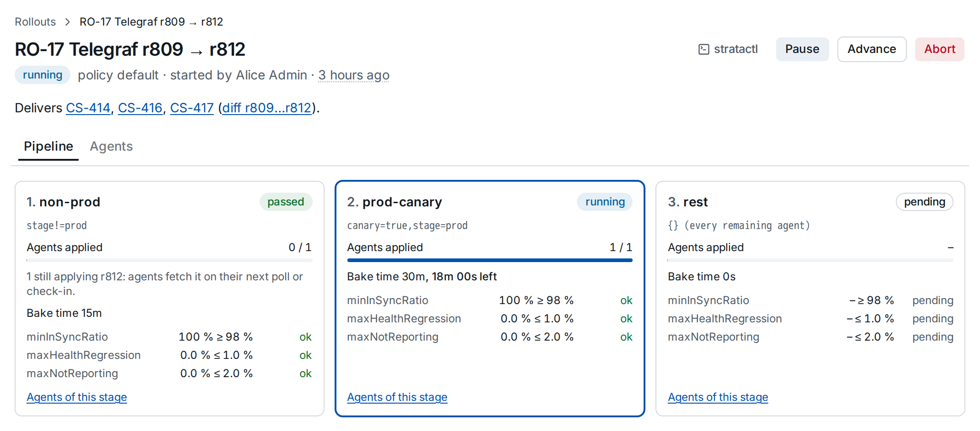Click the running status badge under title

click(x=43, y=75)
